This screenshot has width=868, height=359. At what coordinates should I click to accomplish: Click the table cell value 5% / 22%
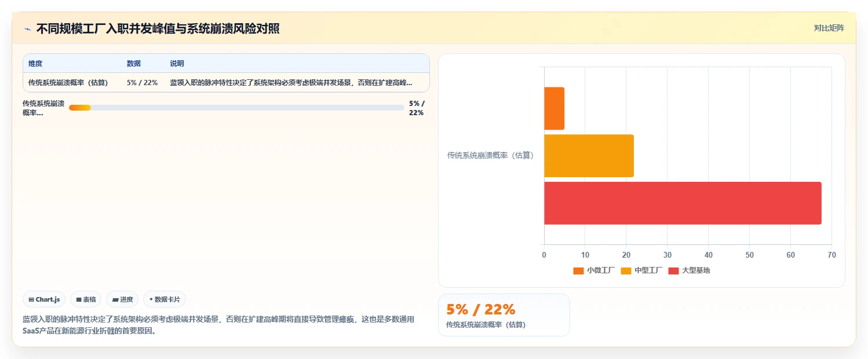143,83
